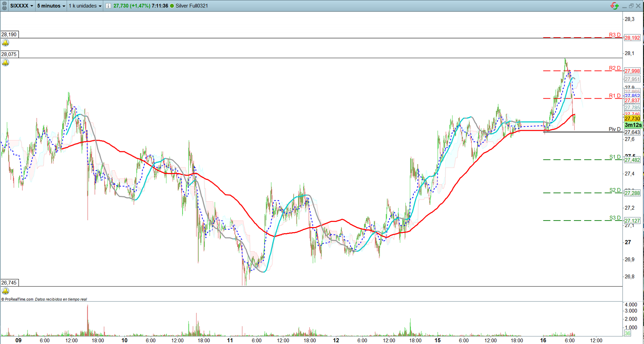Click the 27,998 price axis tag
This screenshot has height=344, width=644.
coord(632,71)
